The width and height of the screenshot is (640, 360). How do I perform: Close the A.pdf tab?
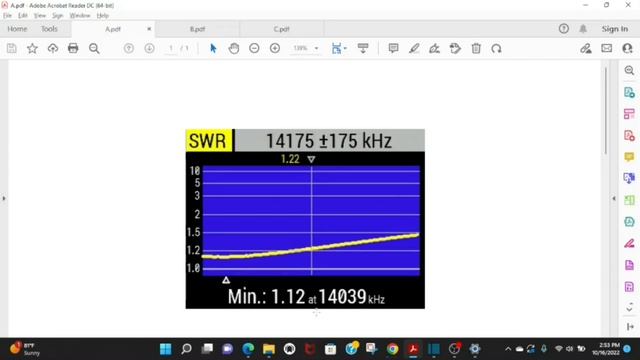click(x=149, y=29)
